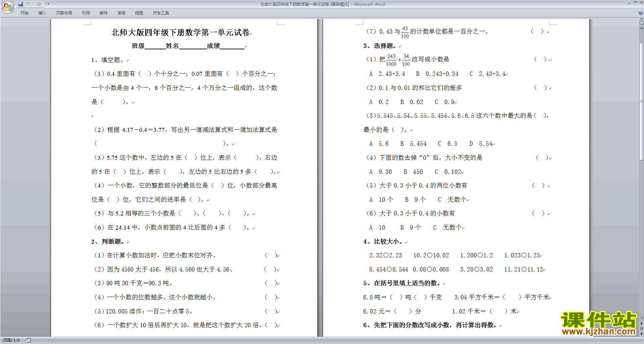Click the split bar handle above the scrollbar
The height and width of the screenshot is (344, 644).
642,19
